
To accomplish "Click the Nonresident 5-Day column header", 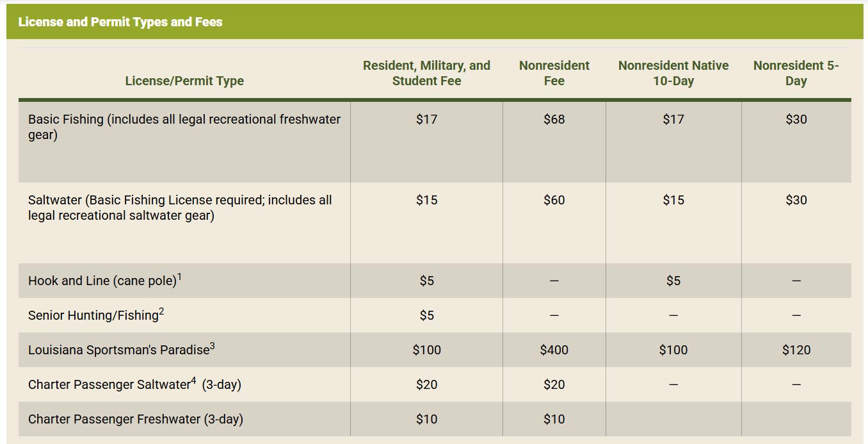I will coord(796,73).
